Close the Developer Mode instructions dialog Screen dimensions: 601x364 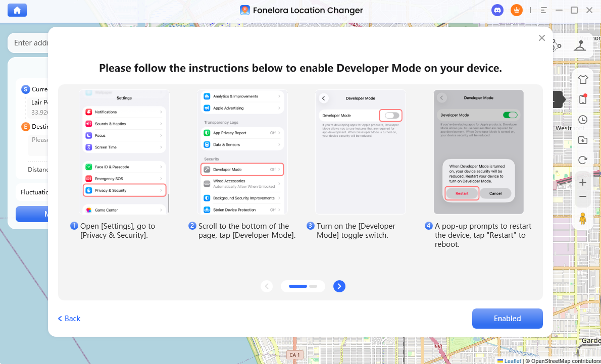point(541,38)
